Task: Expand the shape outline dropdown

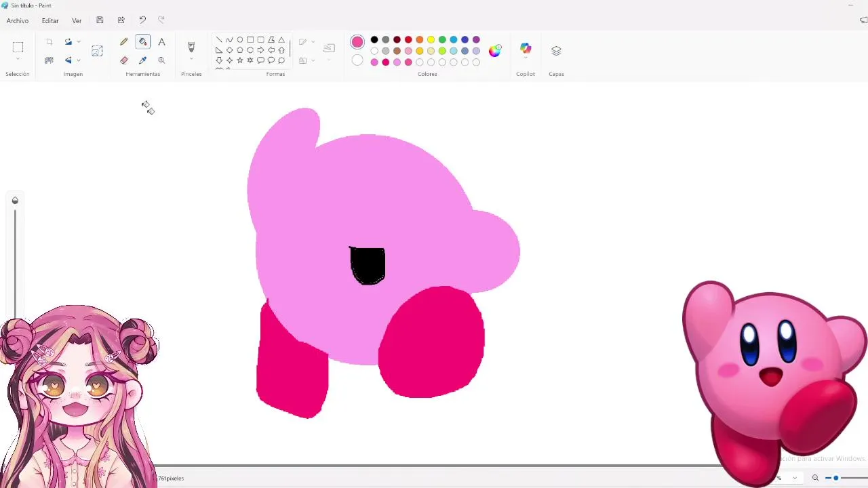Action: tap(313, 42)
